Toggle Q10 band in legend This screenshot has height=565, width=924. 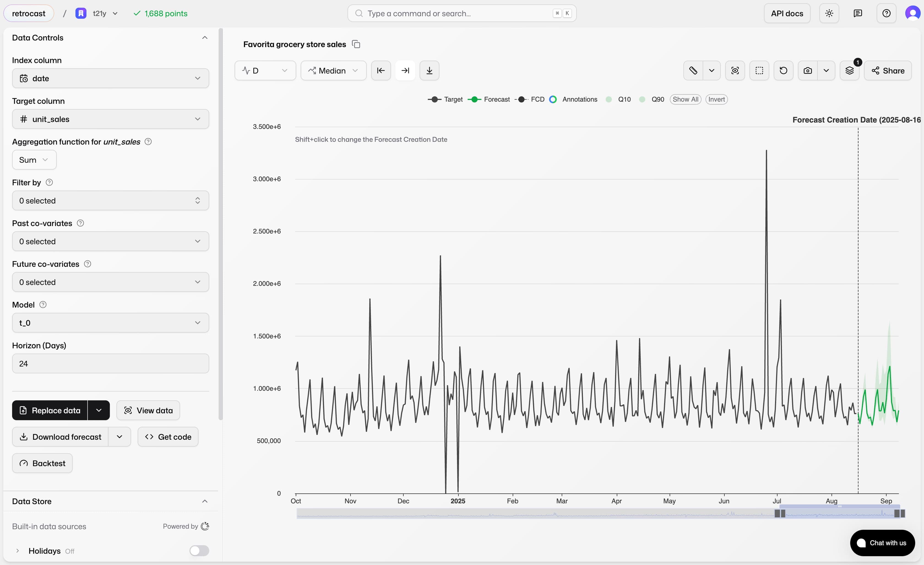(618, 99)
